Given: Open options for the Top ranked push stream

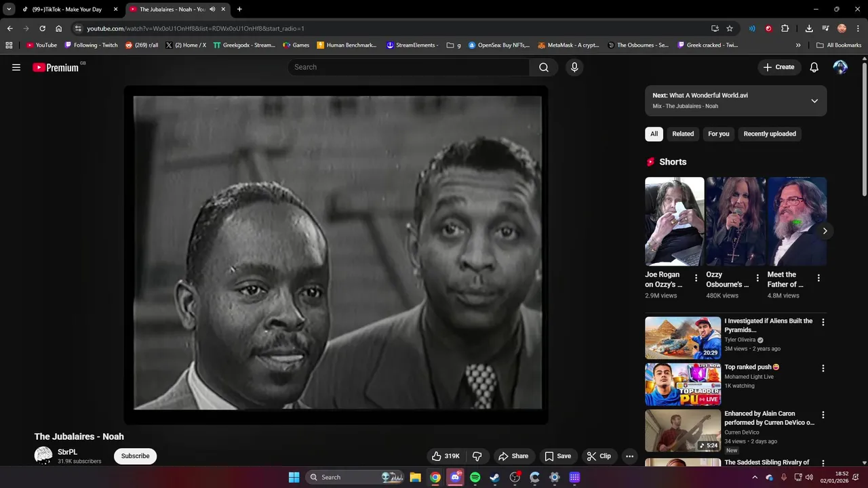Looking at the screenshot, I should click(x=823, y=369).
